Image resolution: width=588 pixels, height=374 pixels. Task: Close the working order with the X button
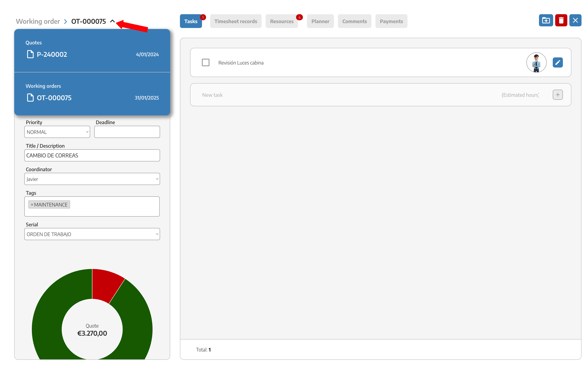pos(575,20)
